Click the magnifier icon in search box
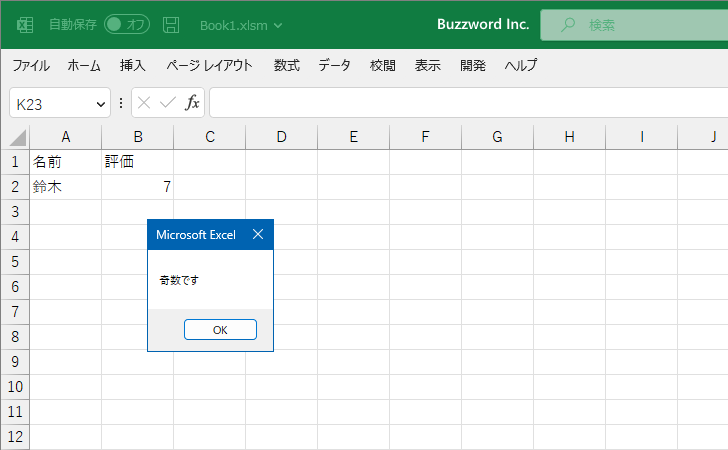The image size is (728, 450). [567, 25]
